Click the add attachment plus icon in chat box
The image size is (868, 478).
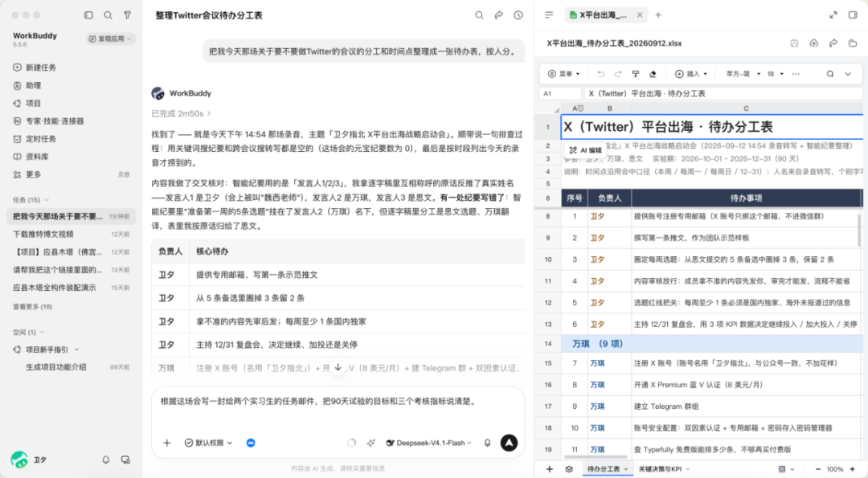(x=166, y=443)
